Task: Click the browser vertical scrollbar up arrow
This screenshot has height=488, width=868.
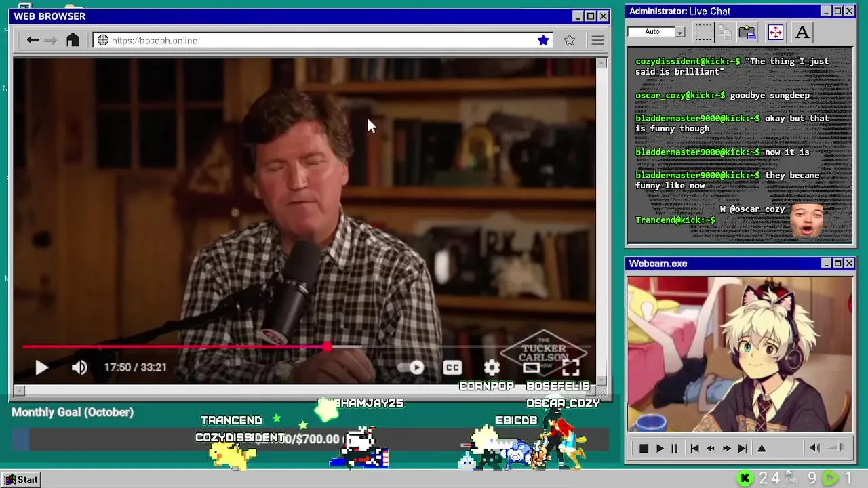Action: click(601, 63)
